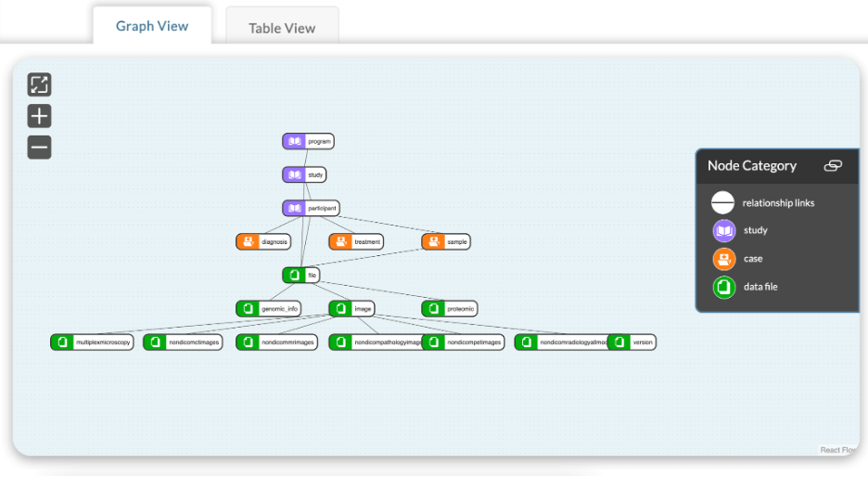Switch to the Table View tab
The height and width of the screenshot is (477, 868).
282,28
